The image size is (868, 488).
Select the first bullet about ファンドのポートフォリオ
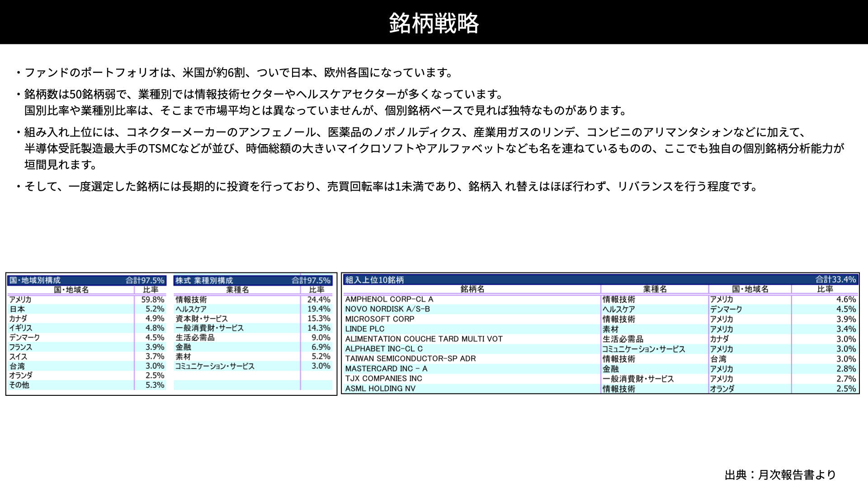tap(235, 72)
